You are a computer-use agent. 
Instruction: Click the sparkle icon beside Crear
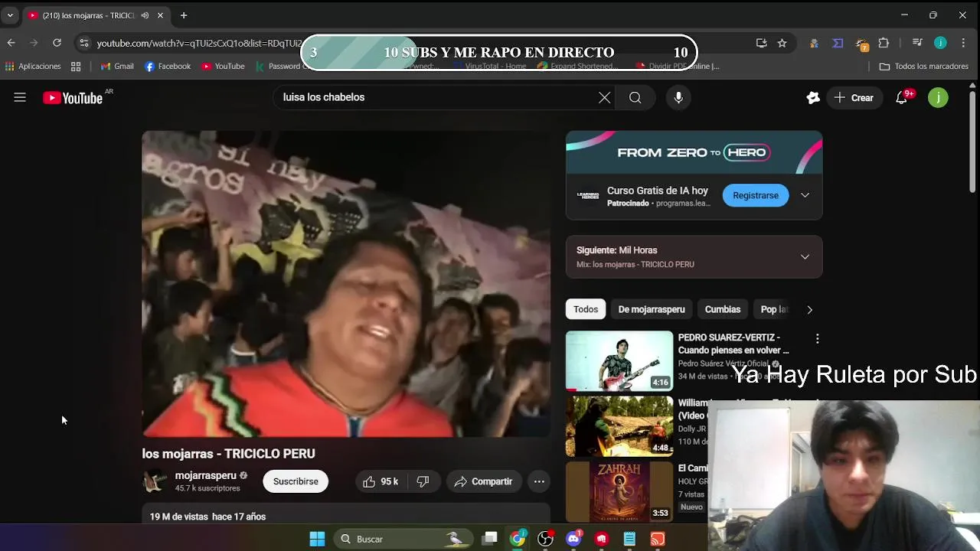813,97
